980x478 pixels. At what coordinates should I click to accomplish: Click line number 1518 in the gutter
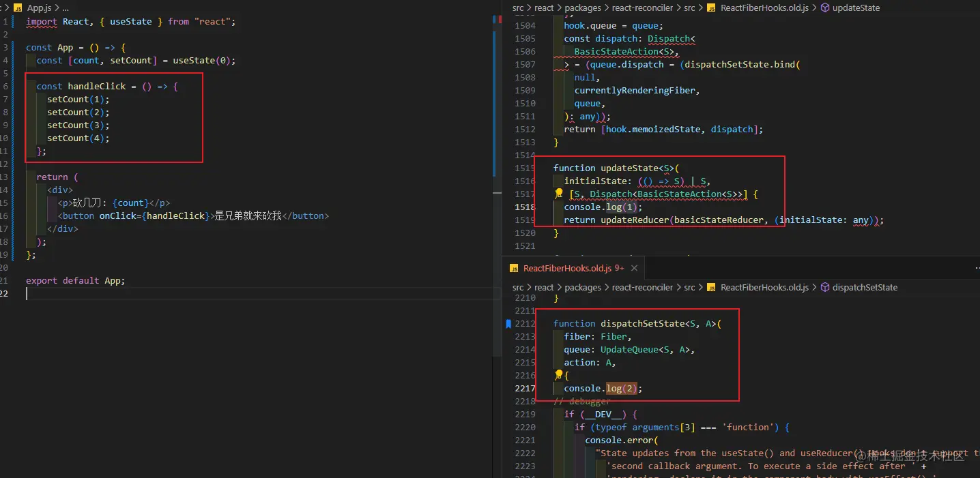(525, 207)
